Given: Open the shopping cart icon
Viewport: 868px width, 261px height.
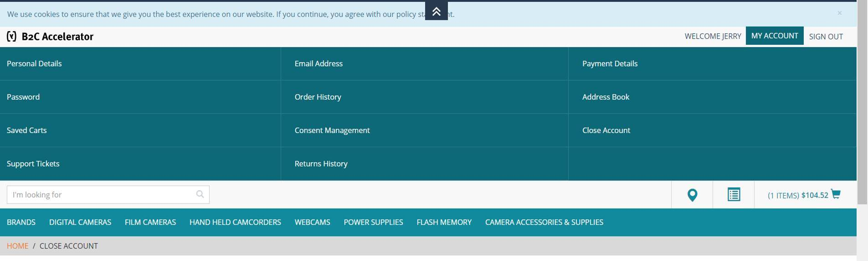Looking at the screenshot, I should pos(836,194).
